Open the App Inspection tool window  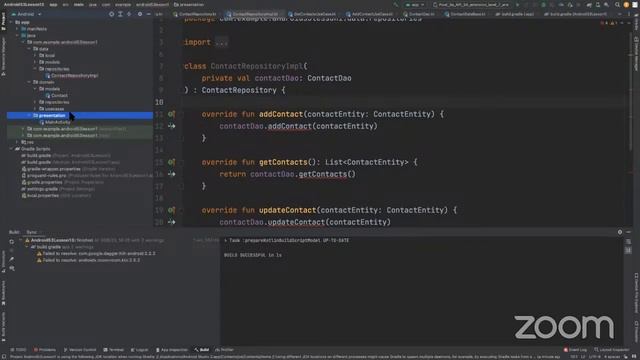[x=171, y=350]
